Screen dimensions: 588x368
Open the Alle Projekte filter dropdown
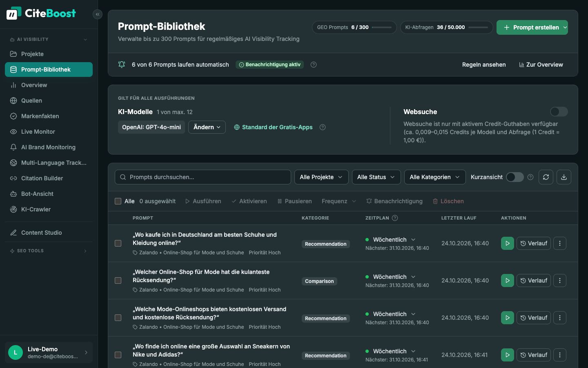(321, 177)
